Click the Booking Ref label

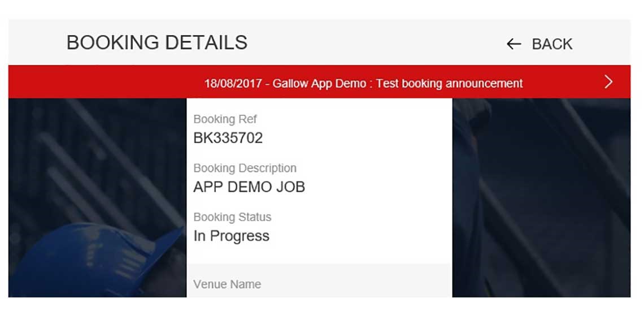click(225, 119)
